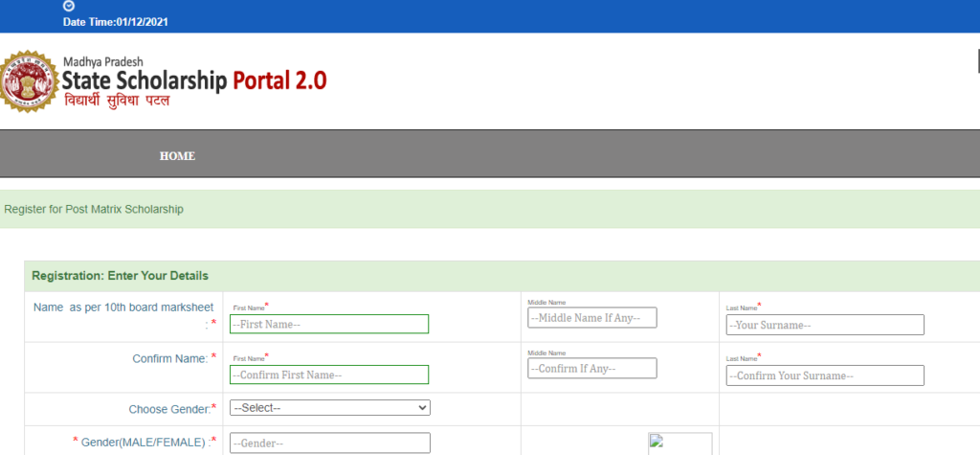980x455 pixels.
Task: Click the first name field for 10th marksheet name
Action: pyautogui.click(x=329, y=324)
